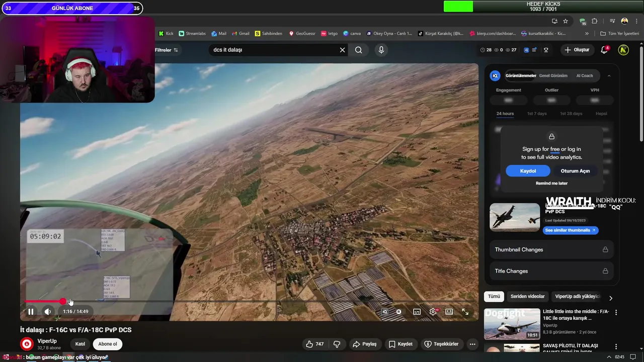
Task: Open the ViperUp channel avatar
Action: pos(27,344)
